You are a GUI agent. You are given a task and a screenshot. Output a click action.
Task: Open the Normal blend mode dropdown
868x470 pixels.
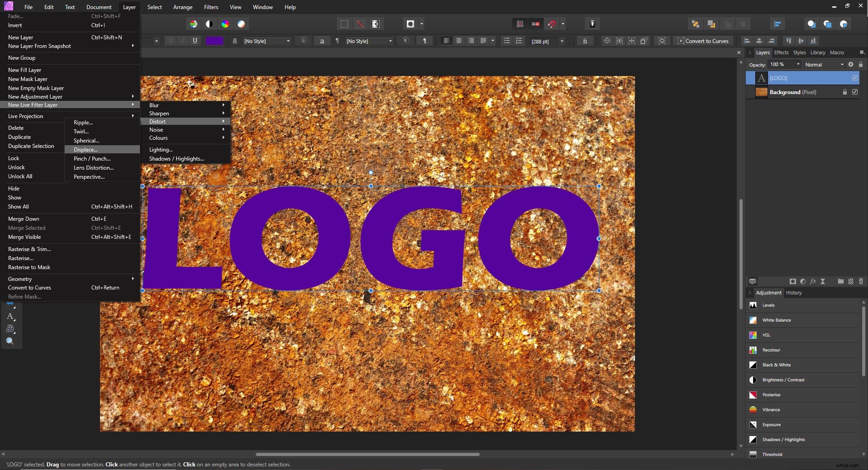823,64
